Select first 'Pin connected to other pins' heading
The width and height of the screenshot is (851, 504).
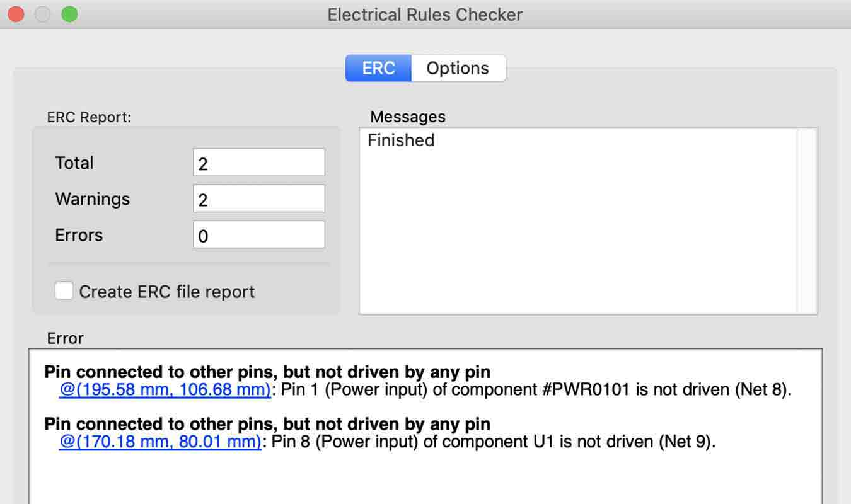click(267, 372)
